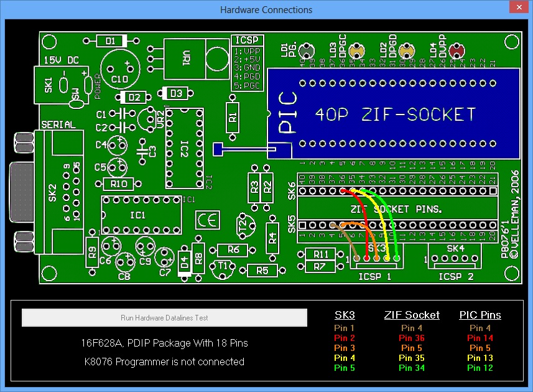Close the Hardware Connections window

[x=519, y=7]
